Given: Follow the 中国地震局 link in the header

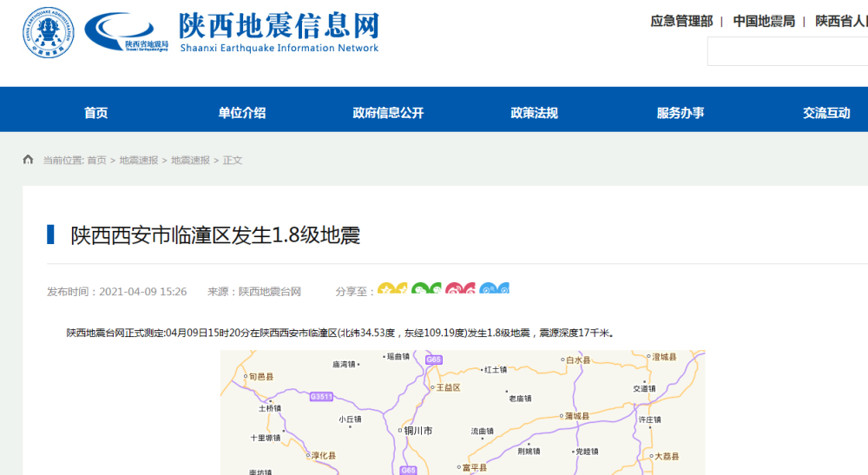Looking at the screenshot, I should tap(764, 21).
